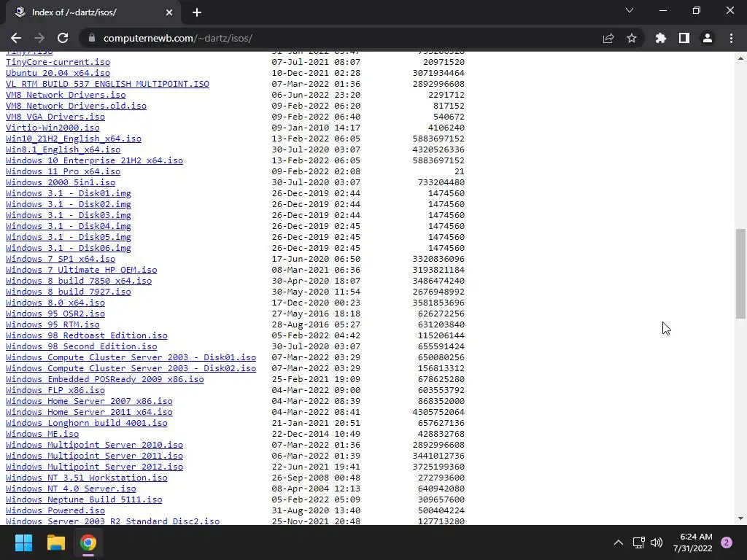Click Windows Compute Cluster Server 2003 Disk01 link

click(131, 357)
